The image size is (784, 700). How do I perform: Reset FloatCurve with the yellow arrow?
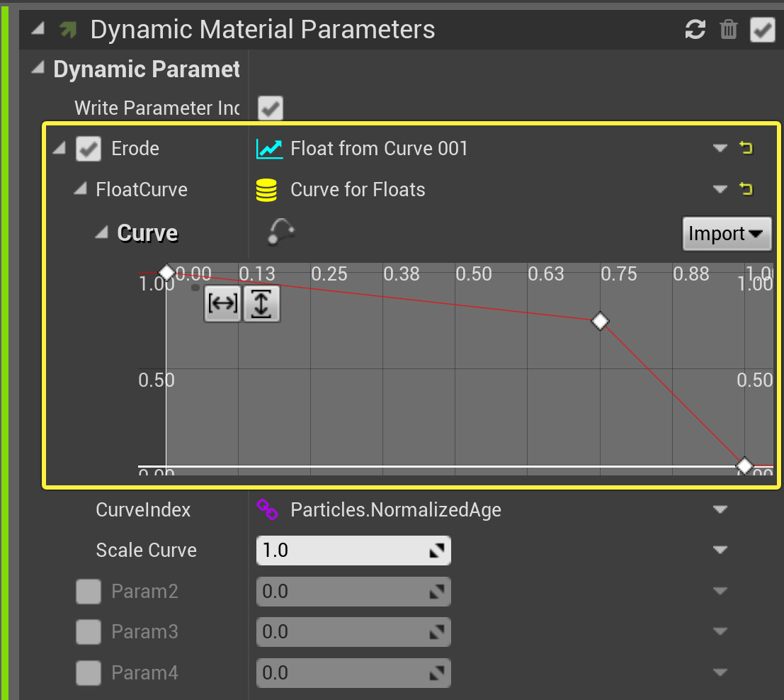click(x=746, y=189)
